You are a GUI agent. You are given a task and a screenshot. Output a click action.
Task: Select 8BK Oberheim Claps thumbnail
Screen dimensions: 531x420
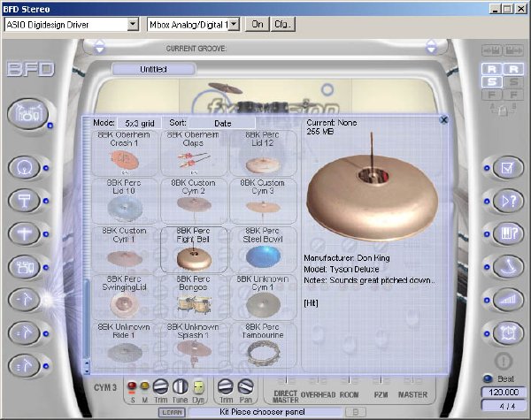pyautogui.click(x=193, y=153)
